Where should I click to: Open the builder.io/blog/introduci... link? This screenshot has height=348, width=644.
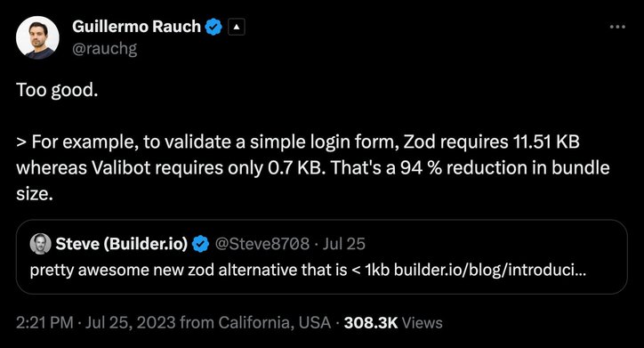click(489, 270)
